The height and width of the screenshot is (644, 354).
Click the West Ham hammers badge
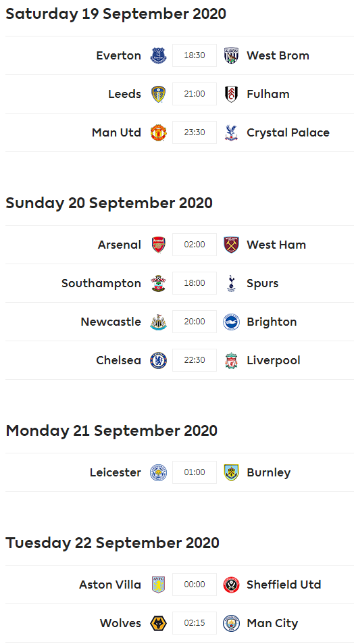tap(231, 245)
